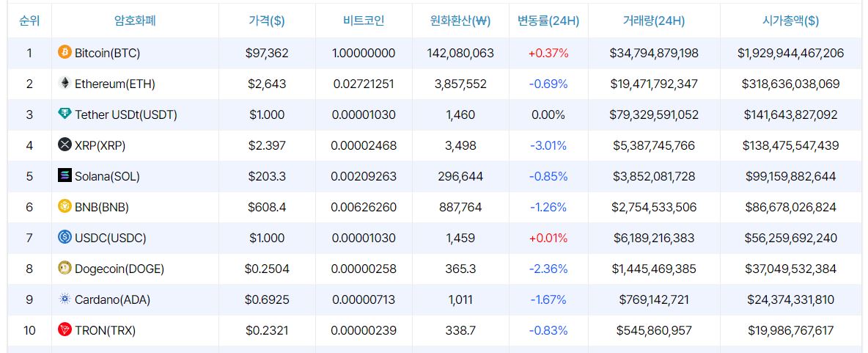868x353 pixels.
Task: Select won value 142,080,063
Action: point(460,53)
